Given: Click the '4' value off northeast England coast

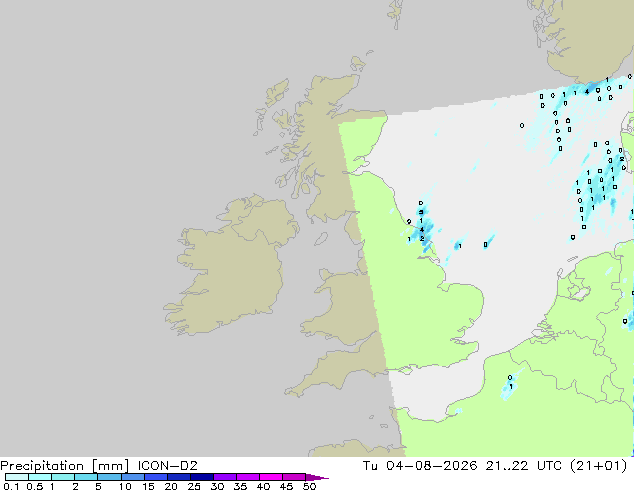Looking at the screenshot, I should click(422, 230).
